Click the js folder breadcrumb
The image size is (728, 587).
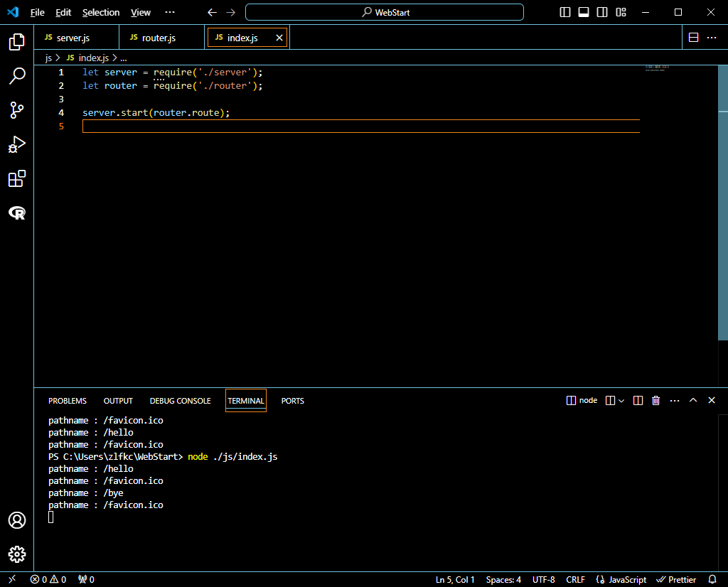[x=49, y=58]
